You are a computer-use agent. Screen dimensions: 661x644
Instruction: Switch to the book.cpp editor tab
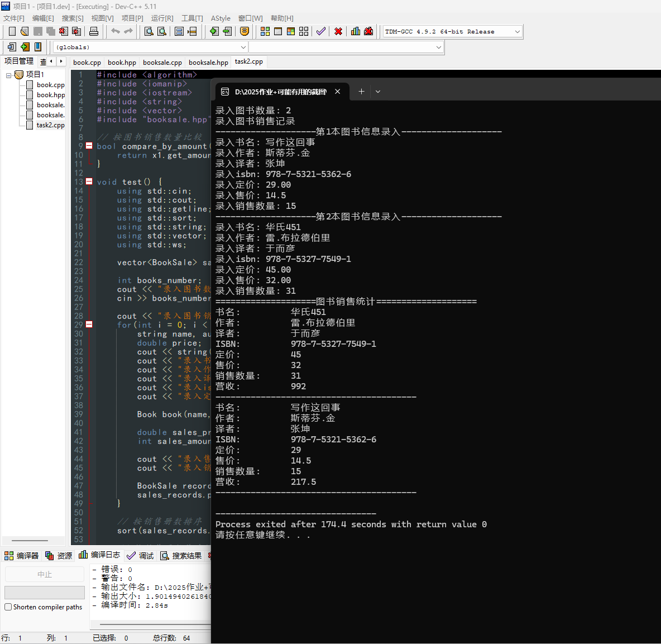(x=87, y=63)
